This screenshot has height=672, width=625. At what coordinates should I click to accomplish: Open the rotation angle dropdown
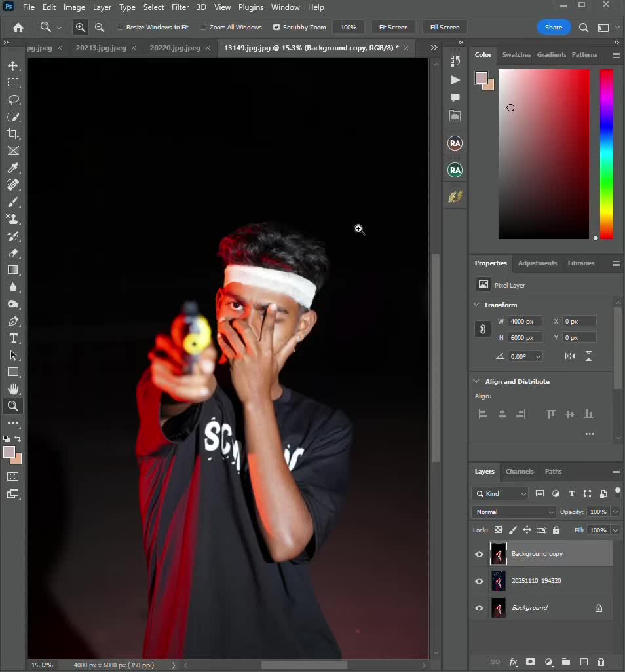(538, 356)
